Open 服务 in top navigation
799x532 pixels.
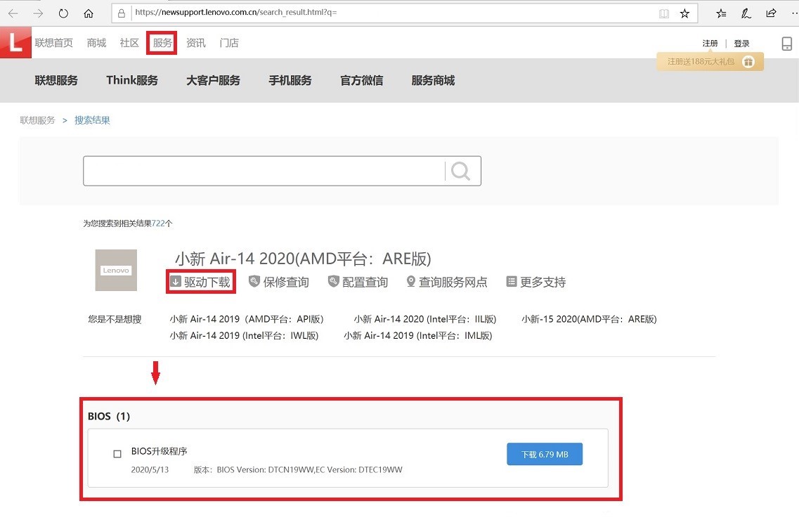162,43
